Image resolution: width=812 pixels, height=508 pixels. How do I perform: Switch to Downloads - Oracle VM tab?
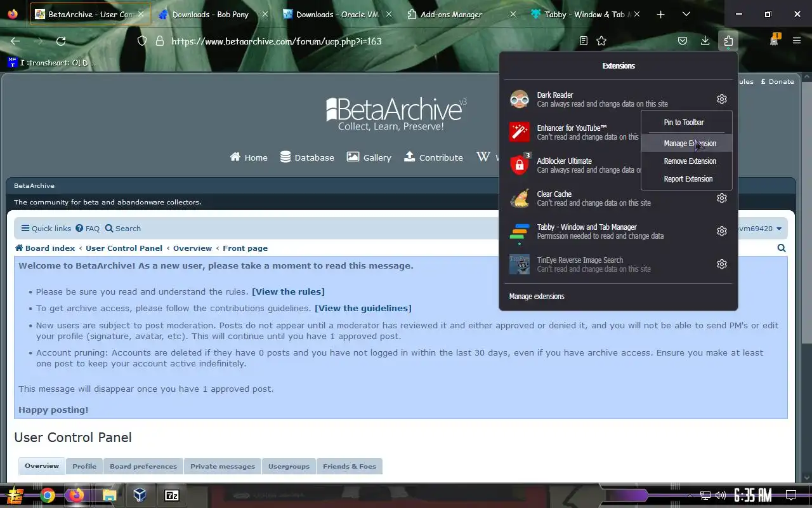[x=339, y=14]
